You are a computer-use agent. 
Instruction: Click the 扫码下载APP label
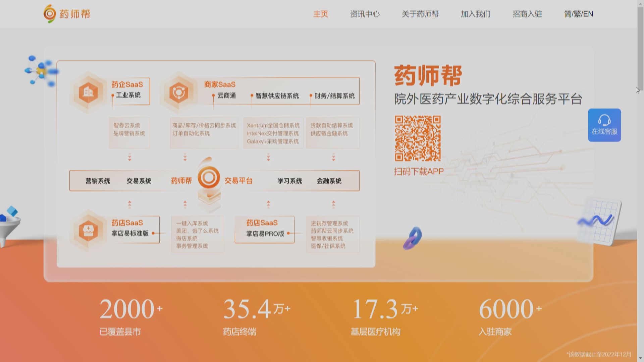[x=418, y=171]
